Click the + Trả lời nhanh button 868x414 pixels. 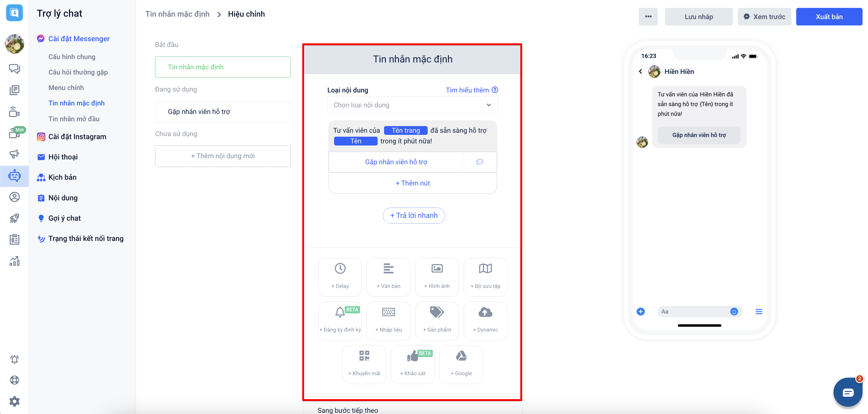(413, 215)
